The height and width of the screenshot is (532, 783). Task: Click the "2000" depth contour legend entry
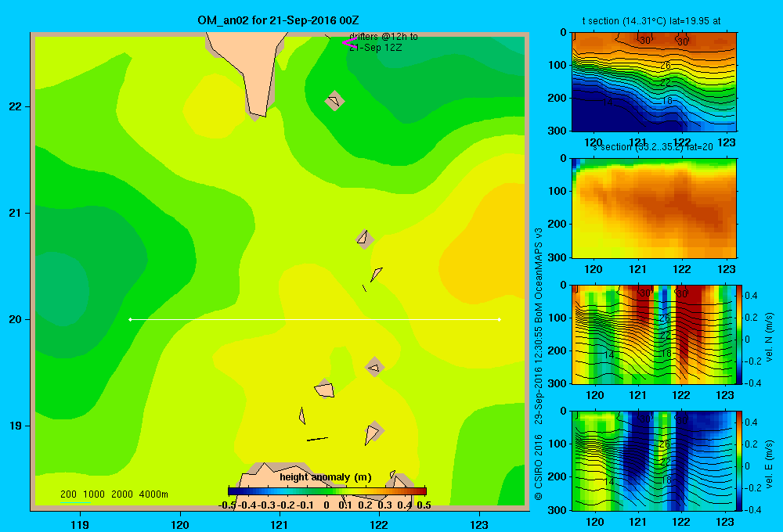pyautogui.click(x=122, y=494)
